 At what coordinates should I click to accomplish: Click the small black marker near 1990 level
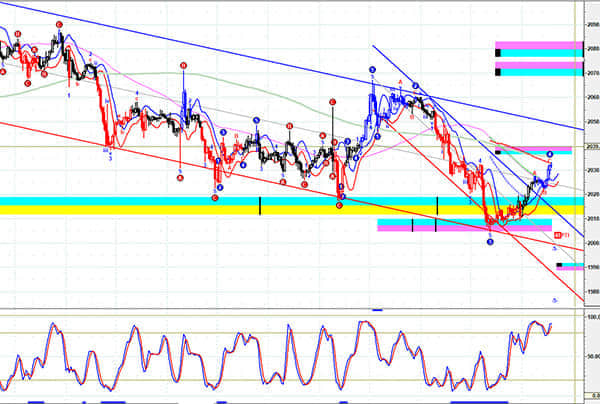click(x=559, y=265)
